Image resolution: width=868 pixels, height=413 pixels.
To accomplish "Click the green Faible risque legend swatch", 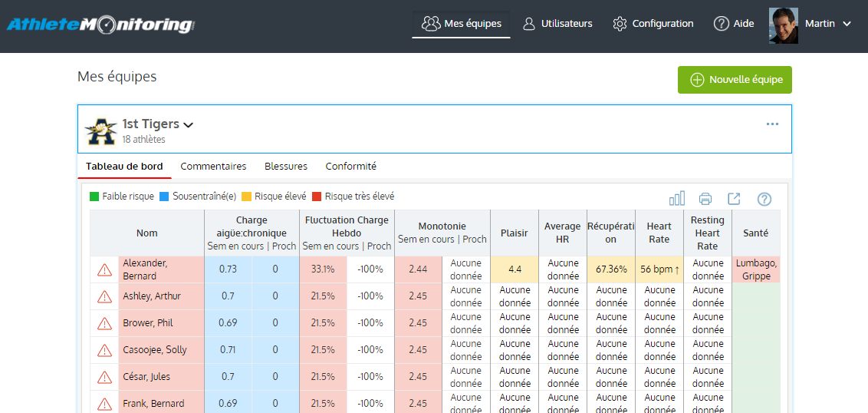I will pos(94,197).
